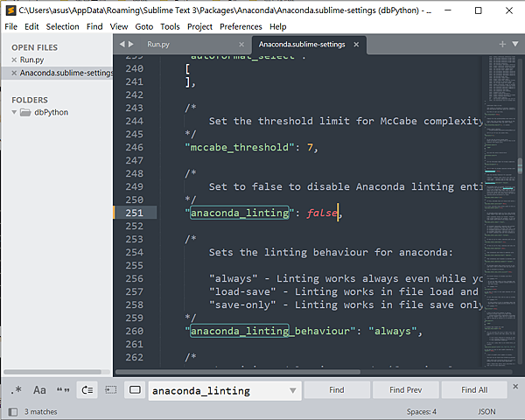525x420 pixels.
Task: Click the false value on line 251
Action: [x=322, y=213]
